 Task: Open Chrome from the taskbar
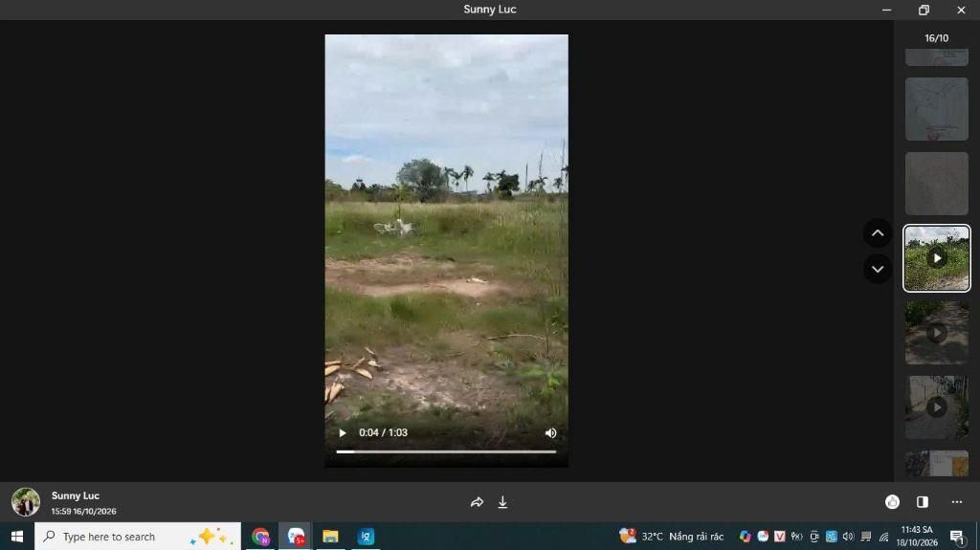pos(260,537)
